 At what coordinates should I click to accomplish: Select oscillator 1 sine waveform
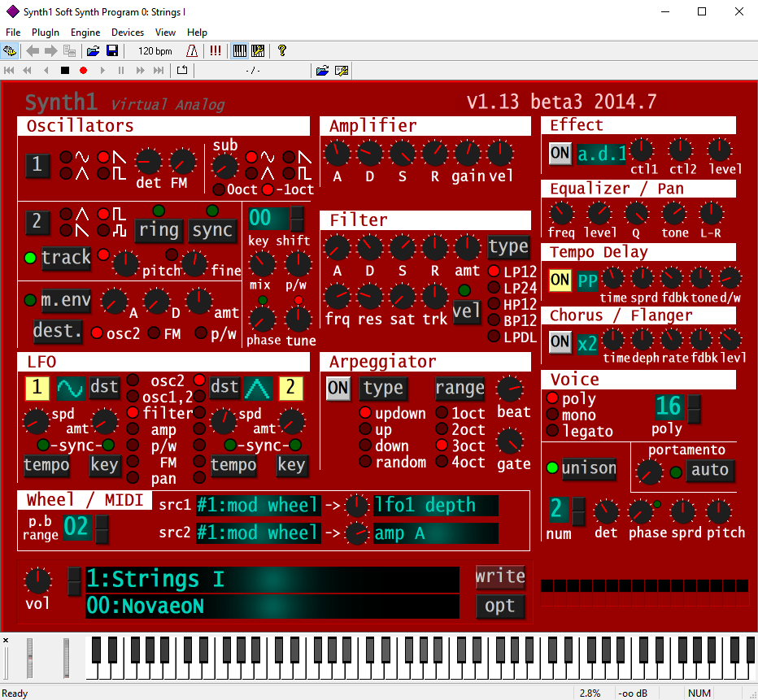point(66,157)
